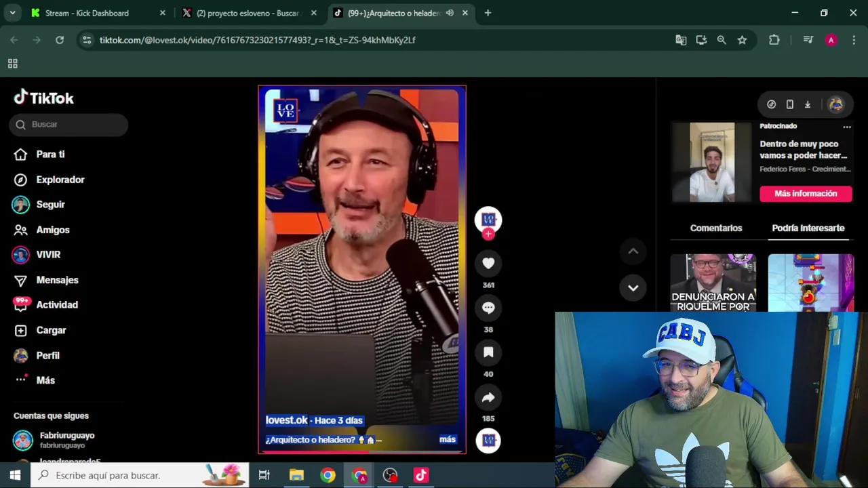This screenshot has width=868, height=488.
Task: Switch to Podría interesarte tab
Action: tap(808, 228)
